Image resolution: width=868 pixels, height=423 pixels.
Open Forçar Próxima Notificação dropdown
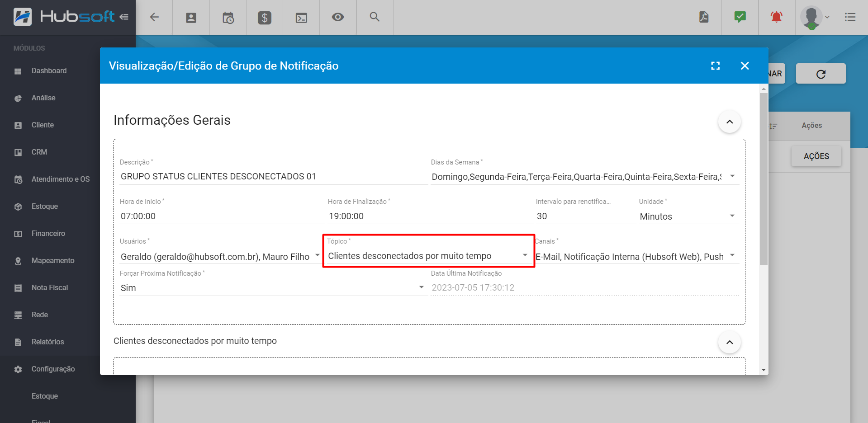tap(273, 288)
